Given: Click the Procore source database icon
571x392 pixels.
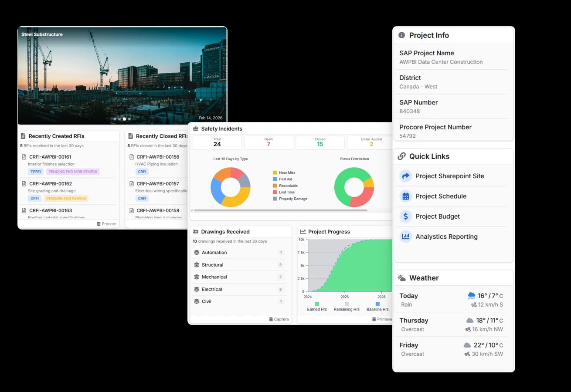Looking at the screenshot, I should click(99, 224).
